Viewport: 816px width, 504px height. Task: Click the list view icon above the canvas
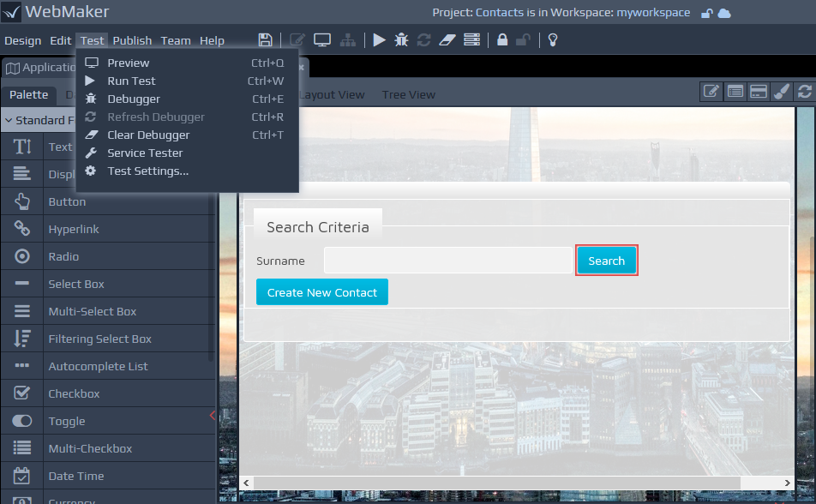(735, 93)
